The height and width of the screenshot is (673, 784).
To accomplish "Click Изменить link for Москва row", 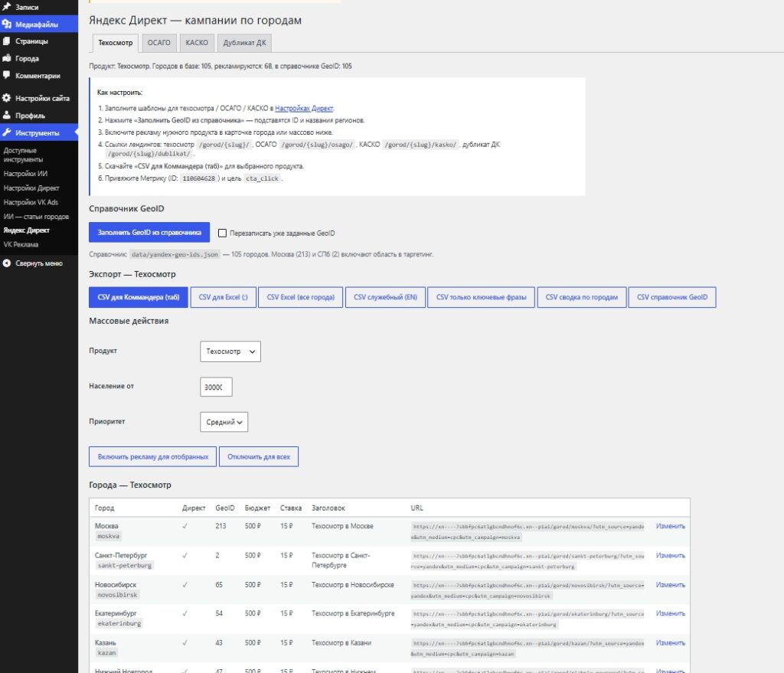I will pos(671,526).
